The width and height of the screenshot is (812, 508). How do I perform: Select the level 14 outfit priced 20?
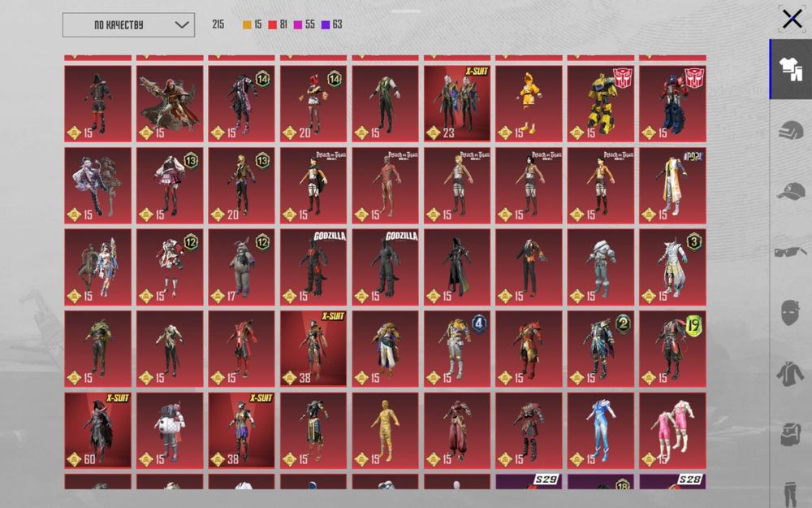coord(313,104)
